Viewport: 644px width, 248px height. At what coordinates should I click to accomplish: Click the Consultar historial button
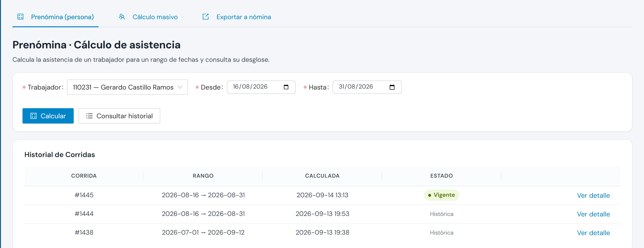click(x=119, y=116)
